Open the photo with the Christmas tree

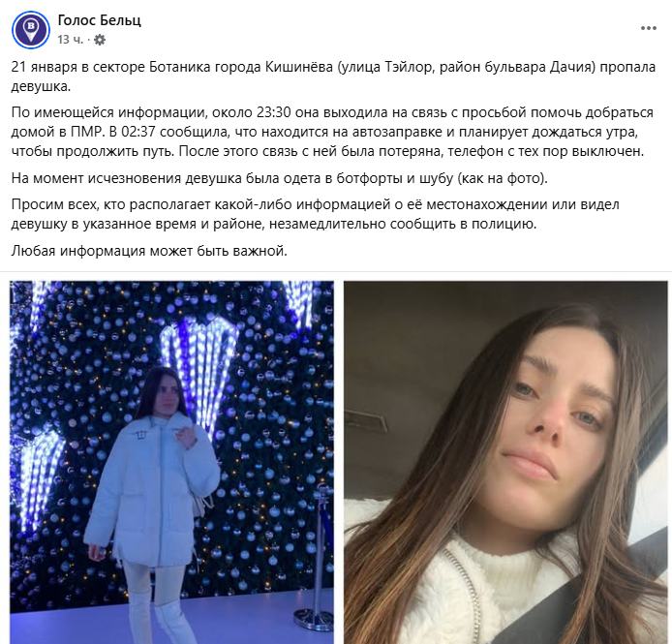(x=171, y=462)
